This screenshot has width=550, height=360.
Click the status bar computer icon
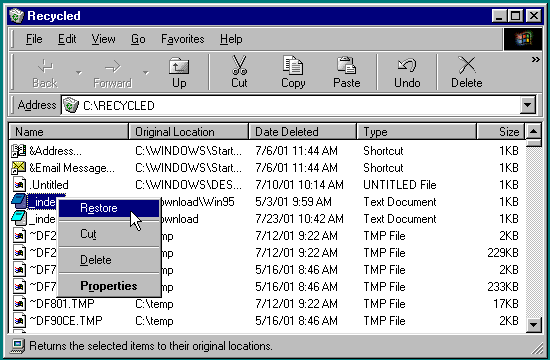pyautogui.click(x=18, y=346)
